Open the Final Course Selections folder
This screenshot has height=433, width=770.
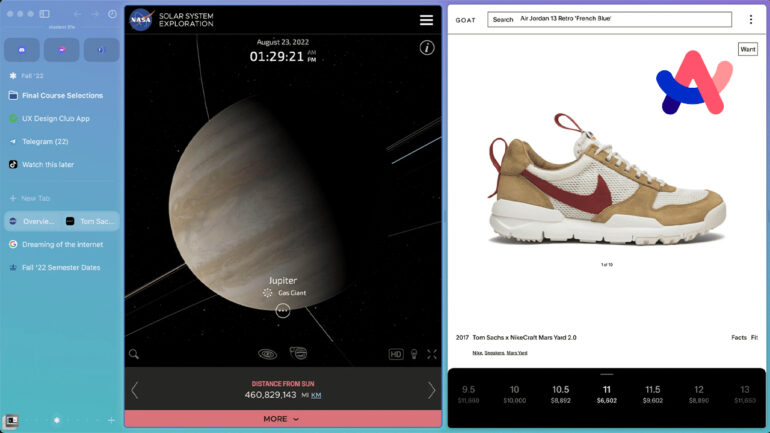62,96
